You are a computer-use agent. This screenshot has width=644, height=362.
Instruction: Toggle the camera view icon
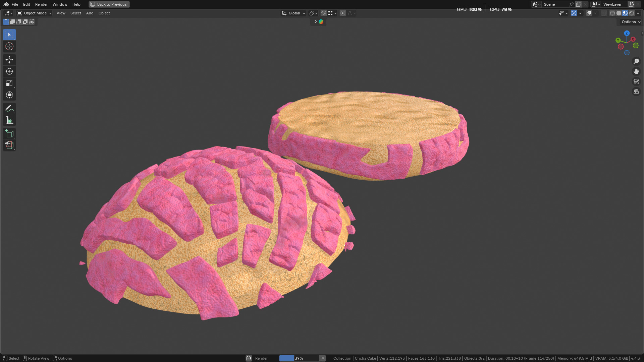click(x=636, y=81)
